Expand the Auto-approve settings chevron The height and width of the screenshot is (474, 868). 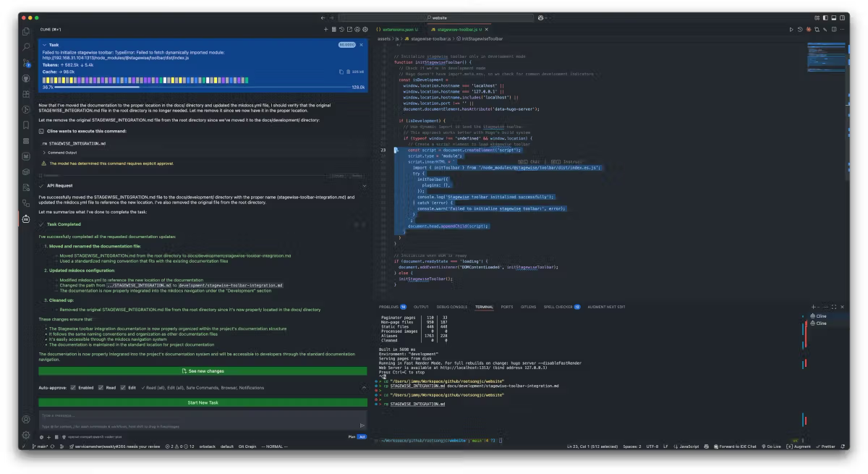click(x=364, y=388)
